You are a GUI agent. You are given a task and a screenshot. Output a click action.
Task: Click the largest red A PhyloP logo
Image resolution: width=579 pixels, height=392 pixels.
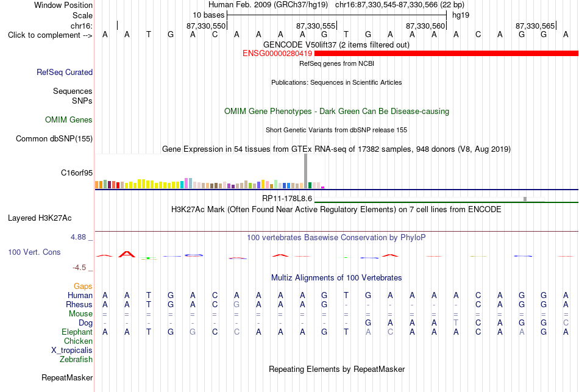click(127, 254)
